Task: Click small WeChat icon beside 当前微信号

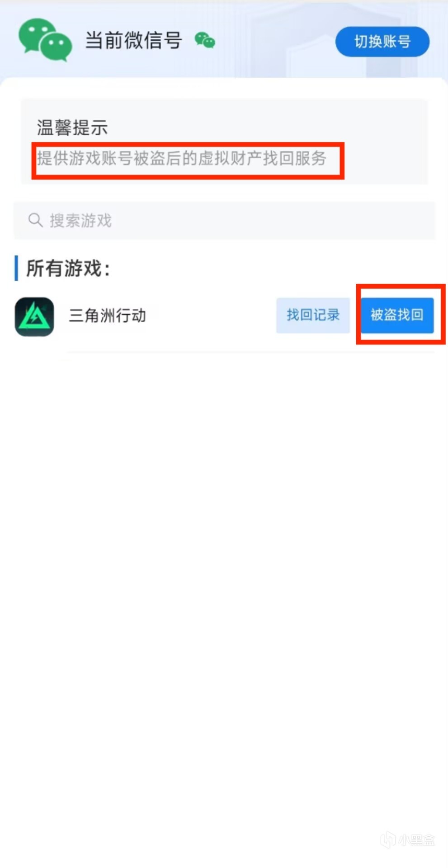Action: coord(205,40)
